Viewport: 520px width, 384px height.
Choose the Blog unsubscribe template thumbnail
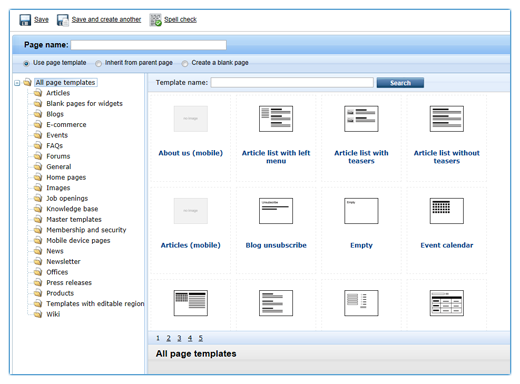click(276, 211)
